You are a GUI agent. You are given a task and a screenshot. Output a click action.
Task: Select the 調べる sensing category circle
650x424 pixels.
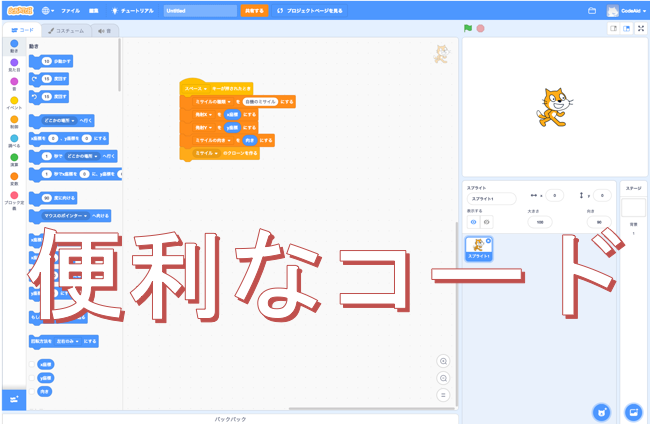tap(14, 138)
